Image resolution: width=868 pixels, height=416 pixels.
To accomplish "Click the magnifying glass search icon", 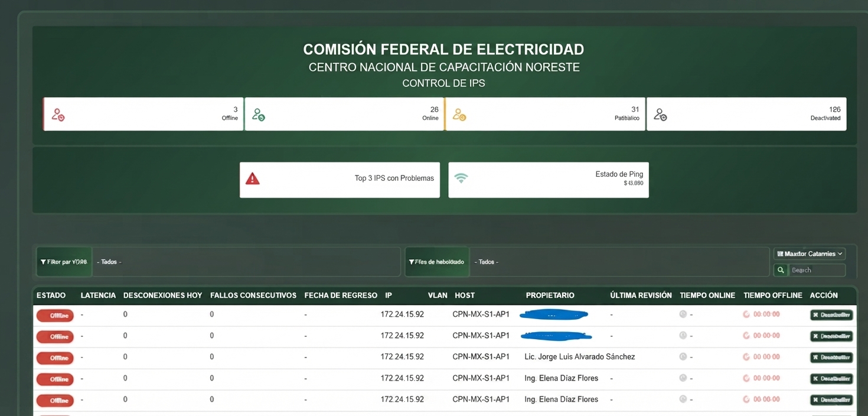I will coord(781,270).
